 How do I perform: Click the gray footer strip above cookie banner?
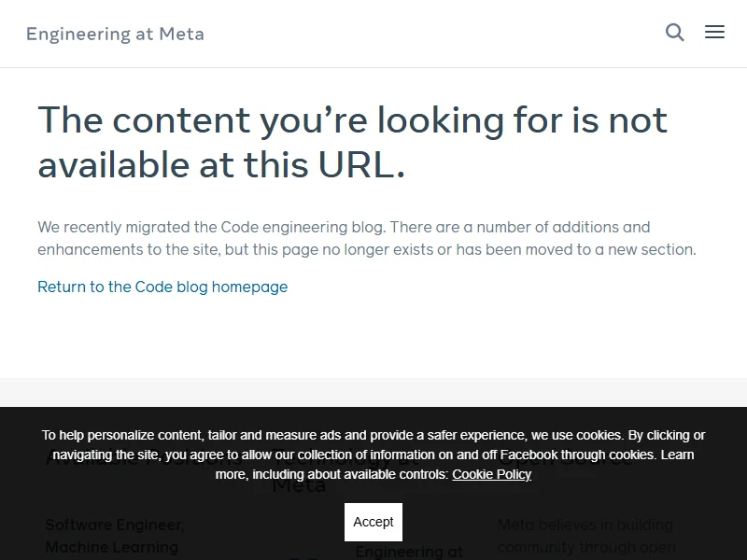373,392
